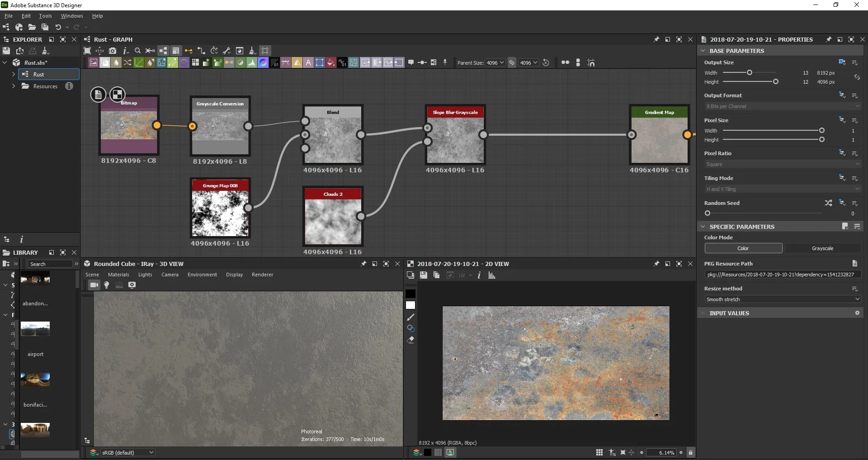868x460 pixels.
Task: Click the histogram icon in 2D view toolbar
Action: (x=492, y=275)
